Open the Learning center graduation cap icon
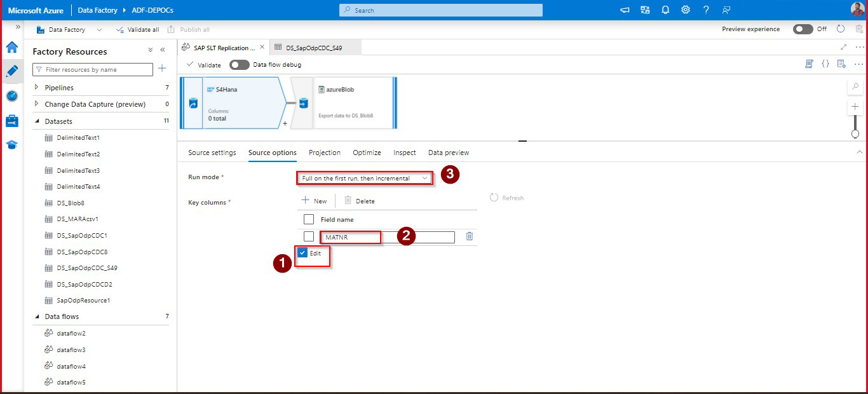Viewport: 868px width, 394px height. (x=12, y=144)
